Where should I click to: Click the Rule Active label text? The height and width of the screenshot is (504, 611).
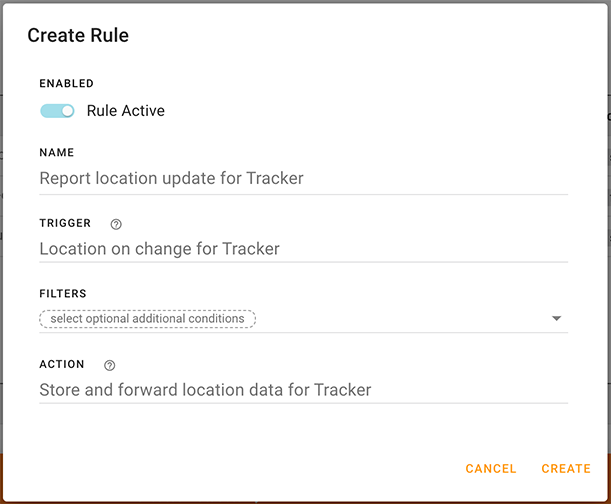(126, 111)
